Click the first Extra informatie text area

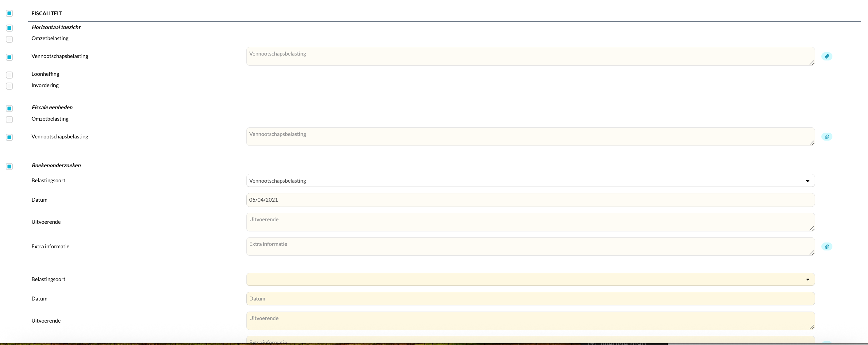(x=530, y=246)
